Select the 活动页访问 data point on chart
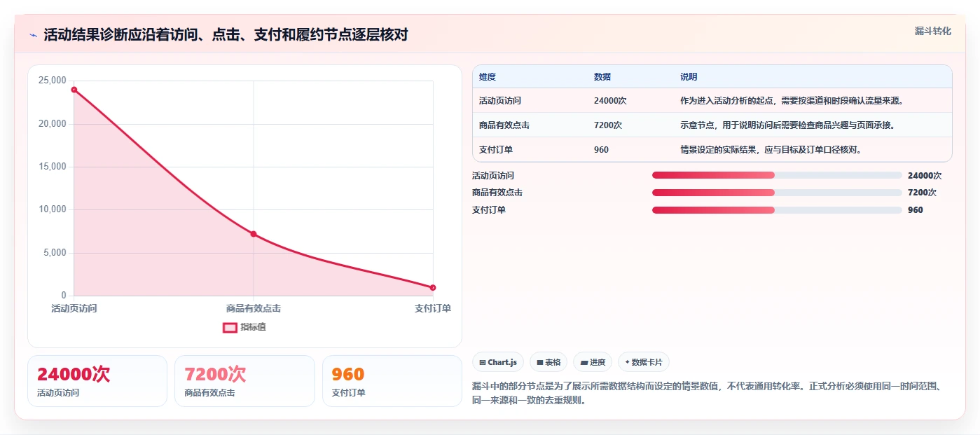980x435 pixels. (74, 90)
